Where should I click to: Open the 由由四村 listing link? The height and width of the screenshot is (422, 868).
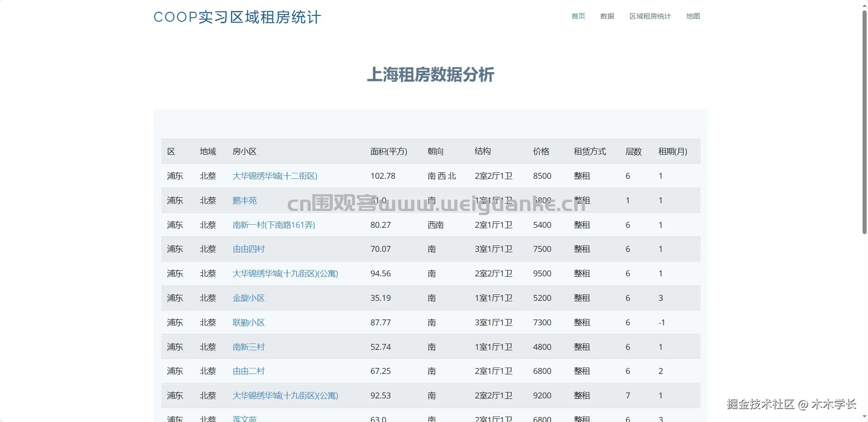(248, 249)
